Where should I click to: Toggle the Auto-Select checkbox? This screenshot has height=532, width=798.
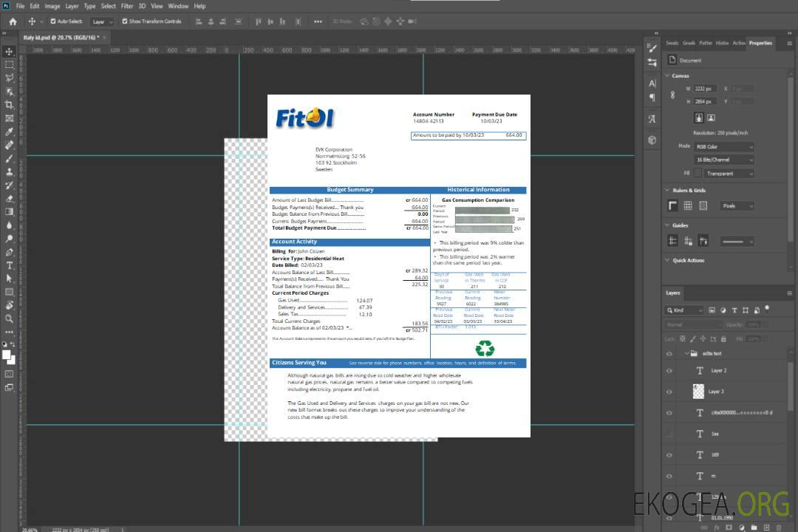tap(53, 21)
